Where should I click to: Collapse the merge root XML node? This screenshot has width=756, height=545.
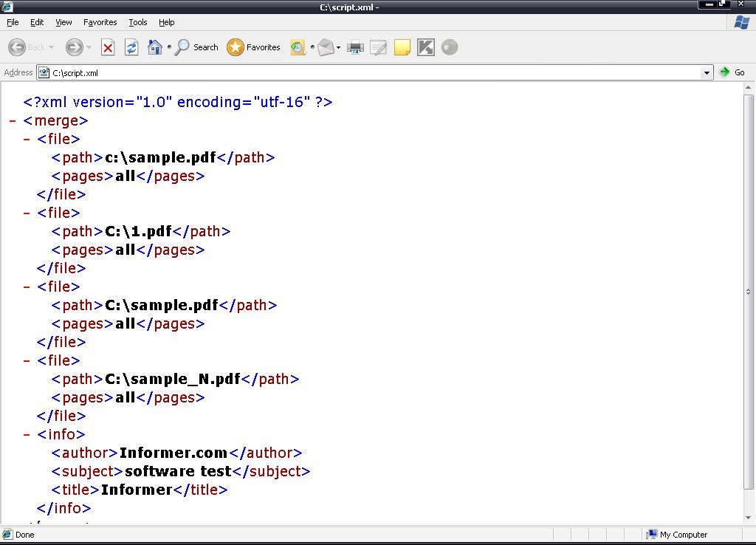coord(13,121)
